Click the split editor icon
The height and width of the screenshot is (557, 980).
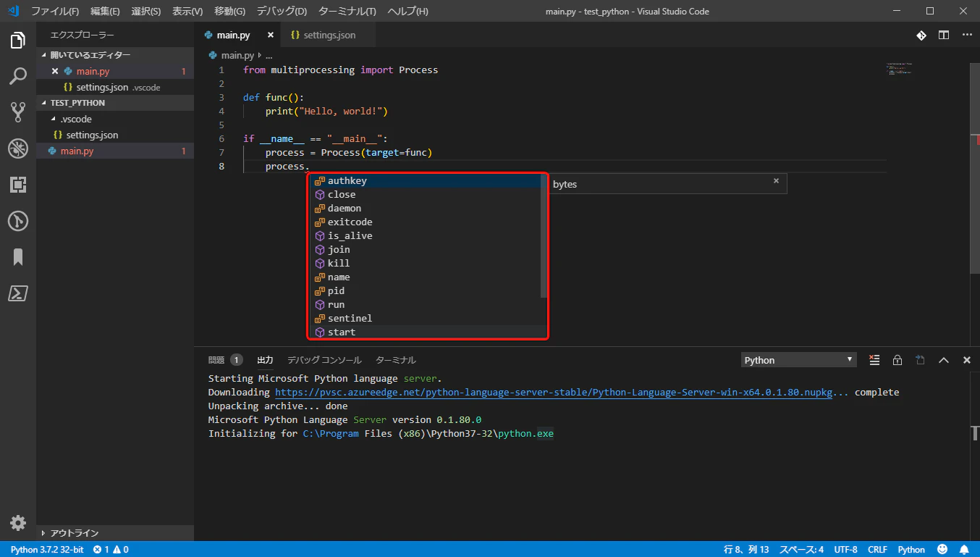point(944,35)
